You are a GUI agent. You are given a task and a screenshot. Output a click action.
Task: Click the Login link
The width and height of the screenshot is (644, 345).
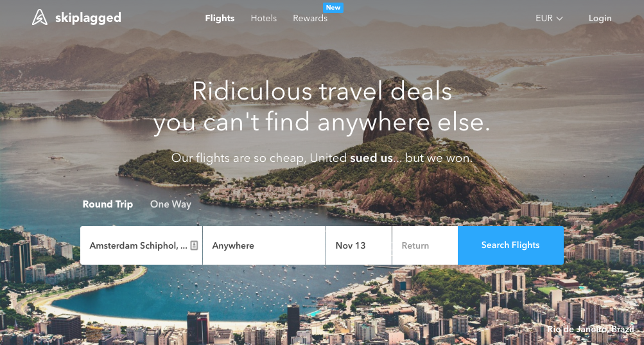600,19
